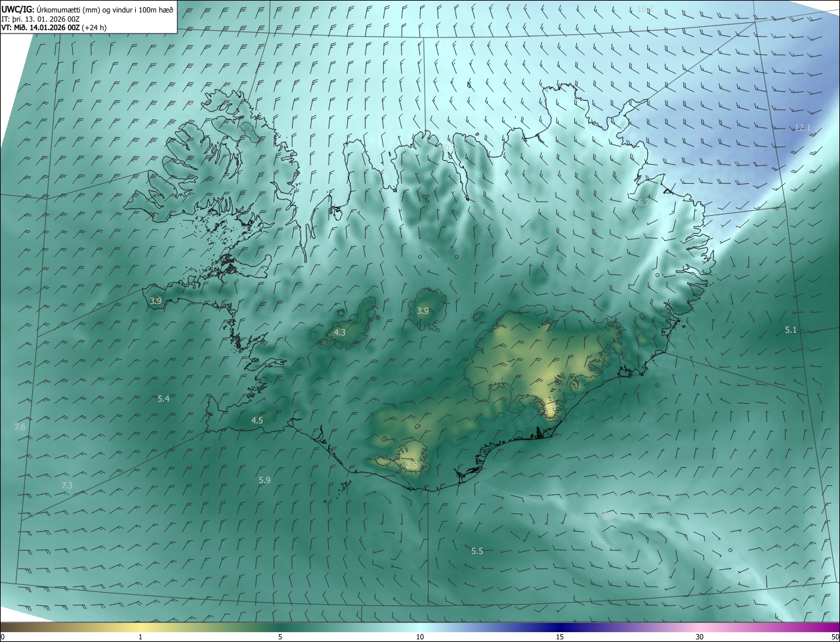Click the VT: Mið. 14.01.2026 00Z (+24 h) line

54,27
